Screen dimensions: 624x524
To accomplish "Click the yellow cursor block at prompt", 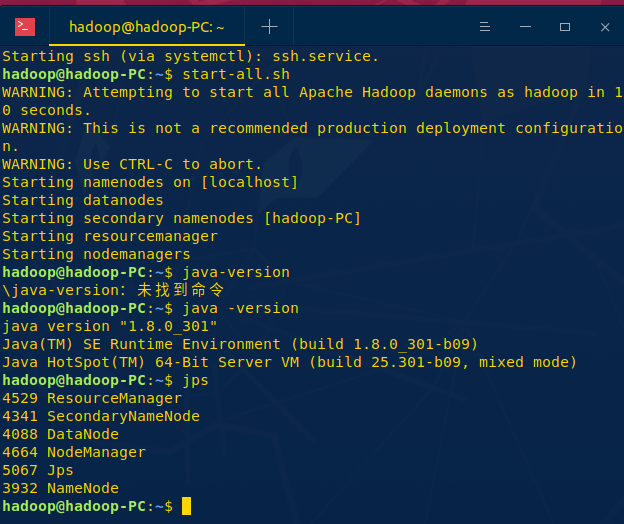I will point(186,506).
